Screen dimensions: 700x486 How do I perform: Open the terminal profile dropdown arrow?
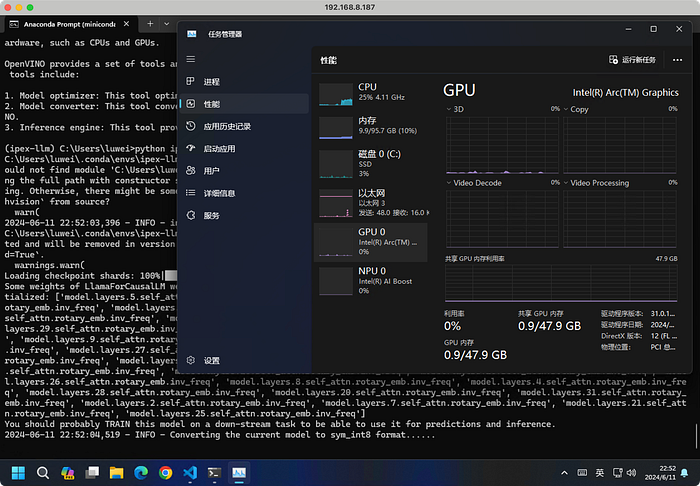[x=167, y=24]
